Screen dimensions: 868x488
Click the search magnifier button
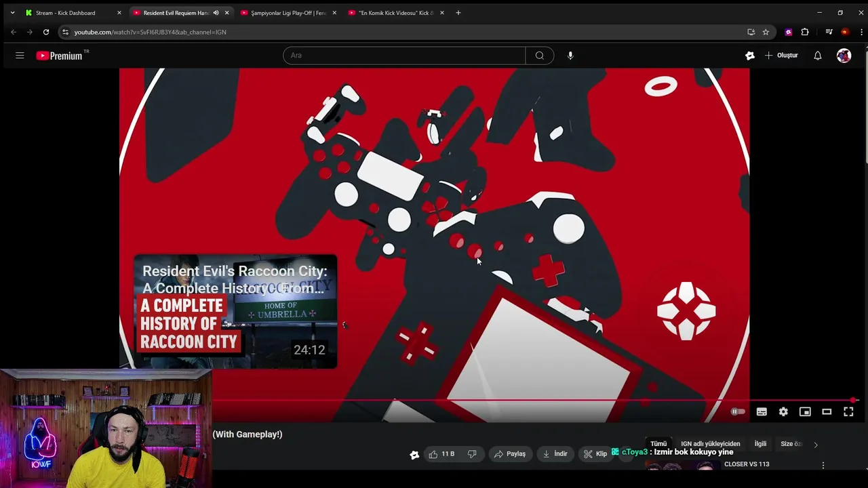point(540,56)
